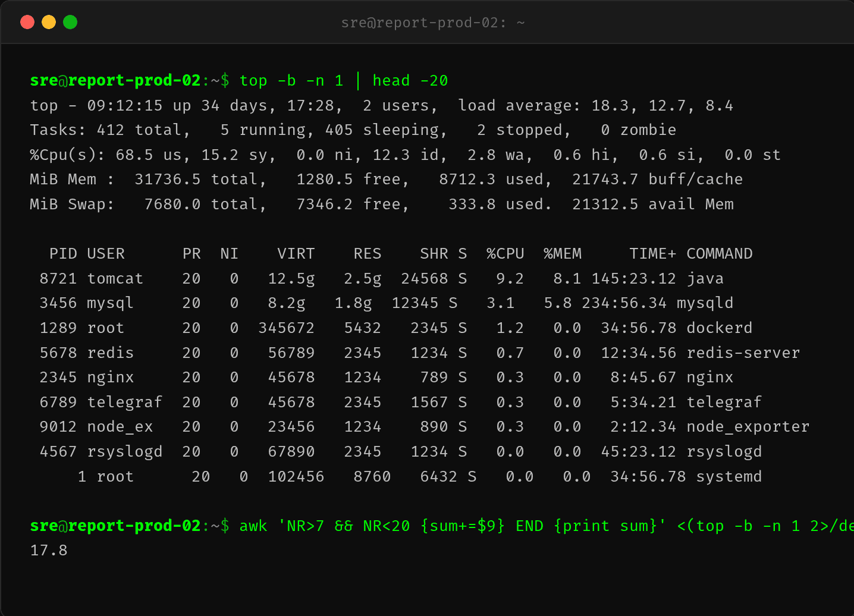Screen dimensions: 854x616
Task: Click the SHR column header
Action: pos(434,254)
